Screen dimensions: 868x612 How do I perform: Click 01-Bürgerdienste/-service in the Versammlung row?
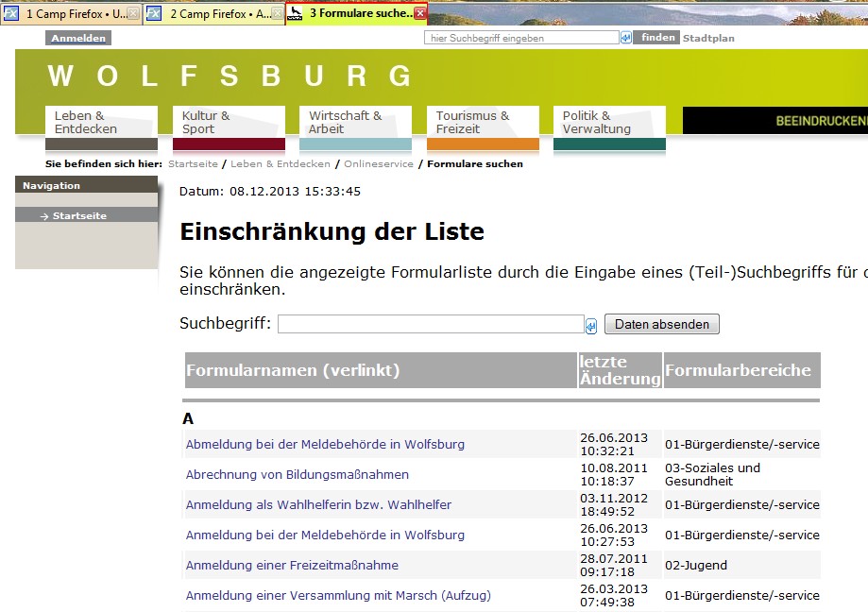tap(741, 595)
